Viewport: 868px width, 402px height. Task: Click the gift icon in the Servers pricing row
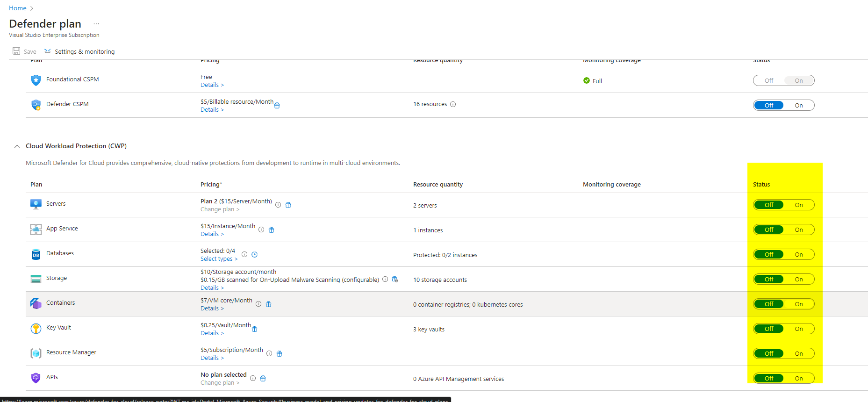(x=288, y=205)
